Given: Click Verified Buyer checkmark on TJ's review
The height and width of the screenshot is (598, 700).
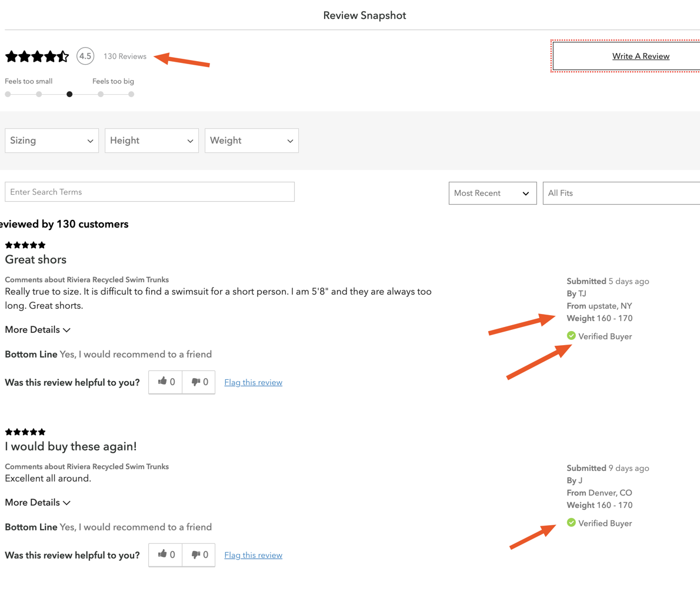Looking at the screenshot, I should [571, 336].
